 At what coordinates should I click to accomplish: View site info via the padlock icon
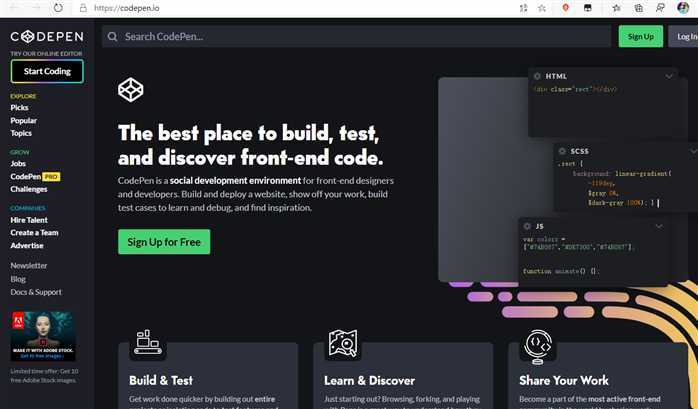click(83, 8)
